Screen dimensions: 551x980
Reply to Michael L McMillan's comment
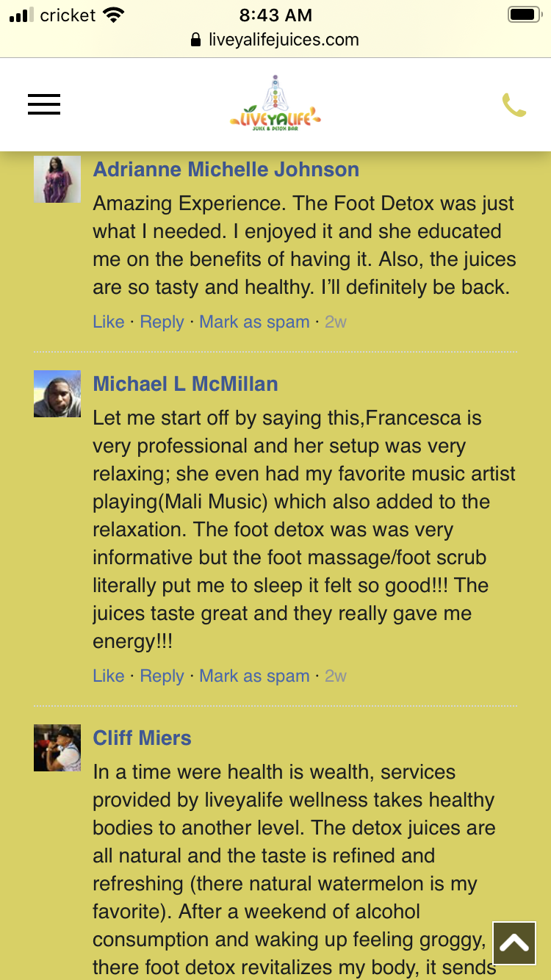tap(162, 676)
